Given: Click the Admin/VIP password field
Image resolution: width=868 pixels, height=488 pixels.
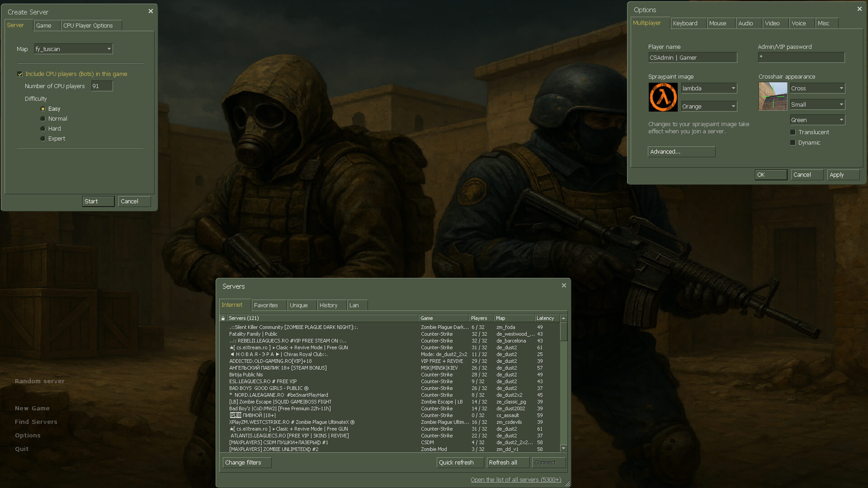Looking at the screenshot, I should [801, 57].
